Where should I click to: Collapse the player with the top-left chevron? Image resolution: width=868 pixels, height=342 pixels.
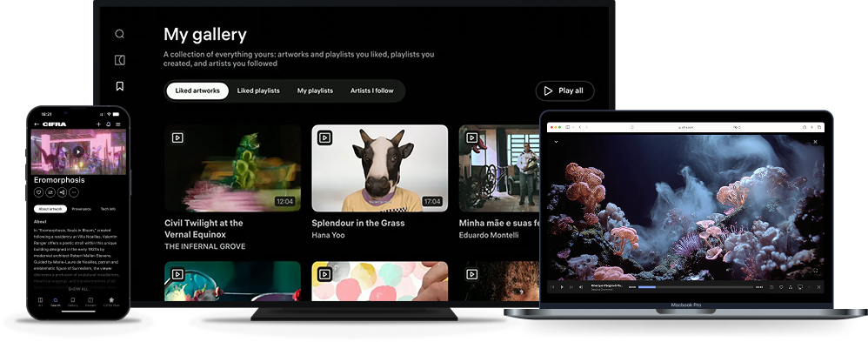pos(556,142)
